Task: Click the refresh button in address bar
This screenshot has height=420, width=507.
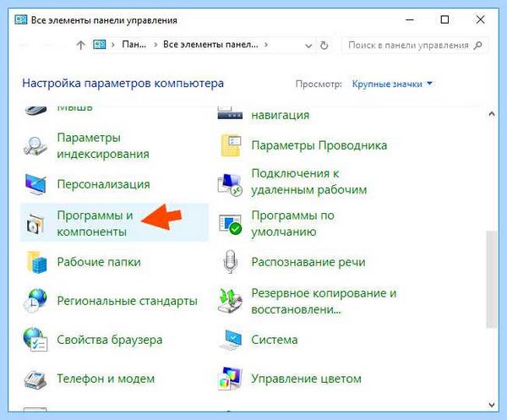Action: 324,46
